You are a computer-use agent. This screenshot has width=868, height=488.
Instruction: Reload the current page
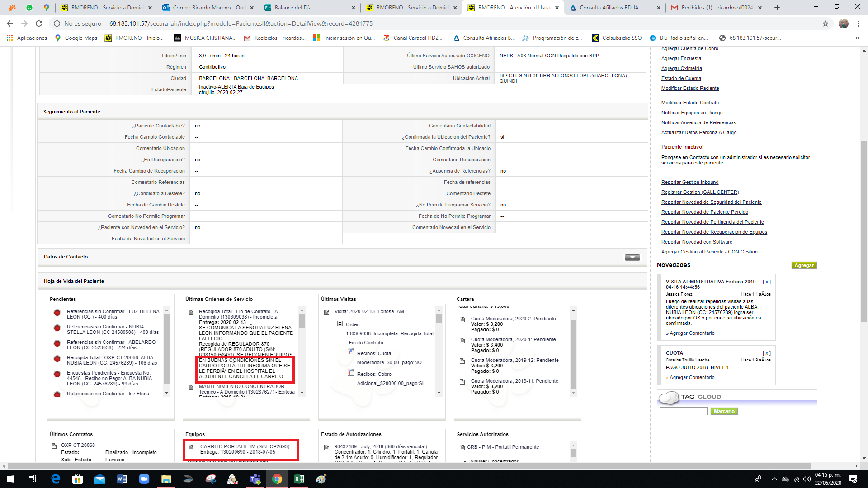coord(39,23)
